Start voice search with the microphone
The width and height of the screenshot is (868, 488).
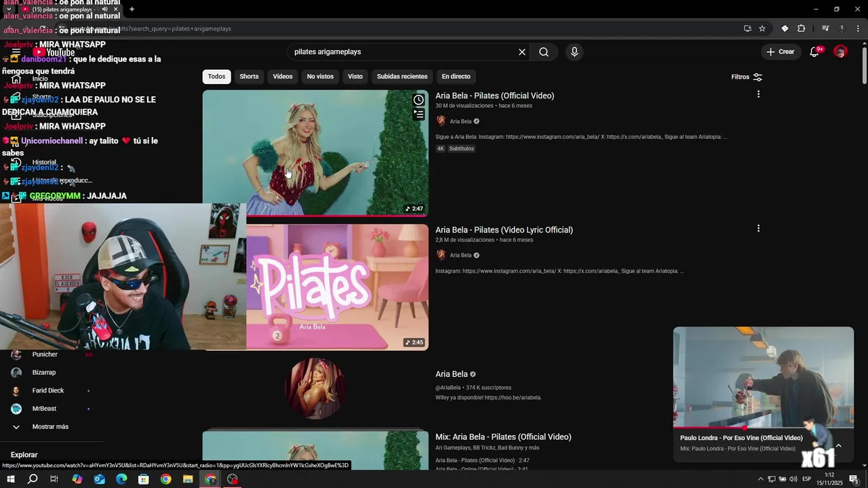574,52
